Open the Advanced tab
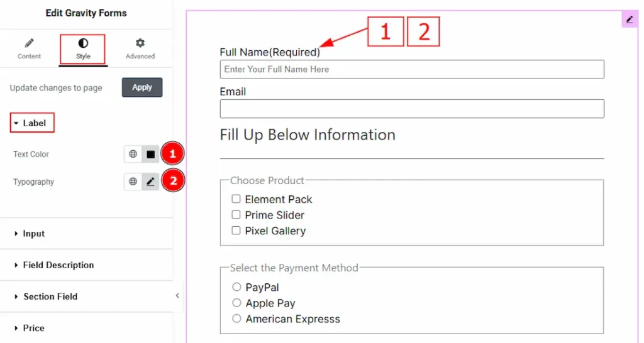This screenshot has height=343, width=644. 140,49
